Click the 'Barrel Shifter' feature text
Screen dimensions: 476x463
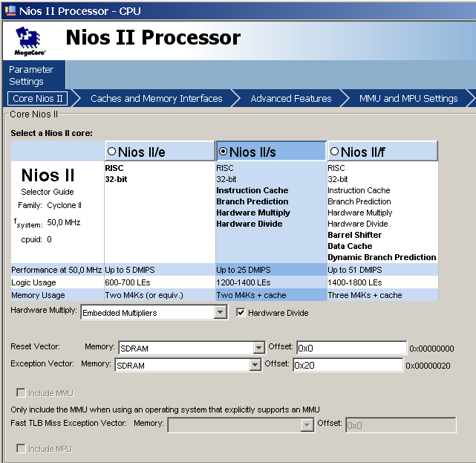[x=354, y=235]
